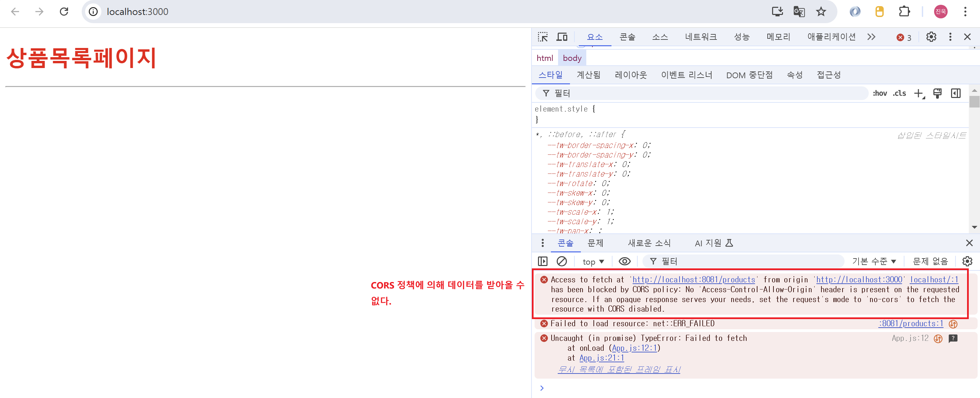Click the clear console icon
This screenshot has width=980, height=398.
coord(561,261)
